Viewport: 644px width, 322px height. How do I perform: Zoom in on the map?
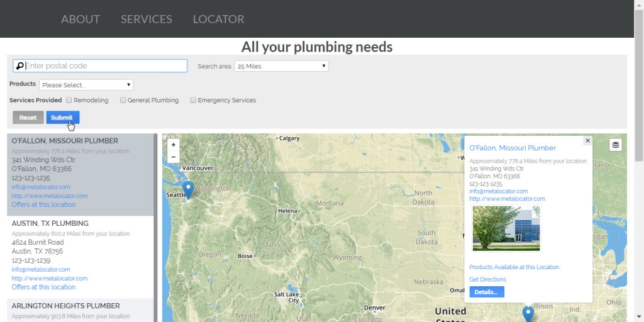tap(174, 145)
